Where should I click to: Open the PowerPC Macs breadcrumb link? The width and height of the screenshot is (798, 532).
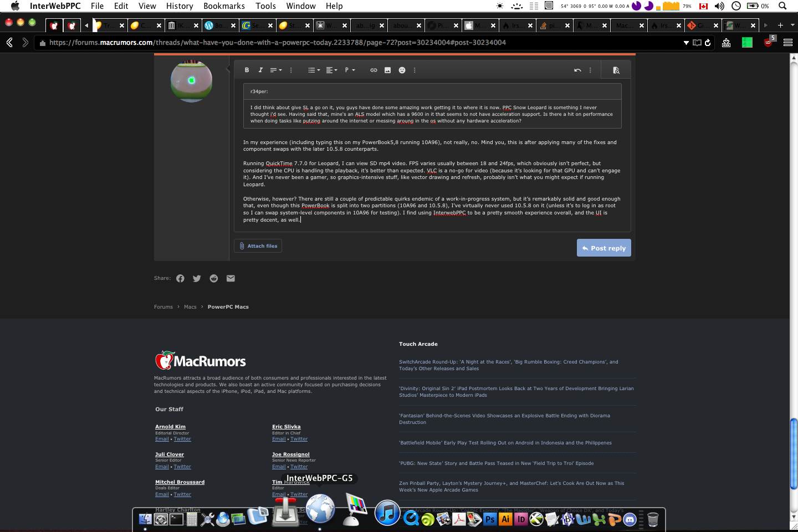[x=228, y=307]
